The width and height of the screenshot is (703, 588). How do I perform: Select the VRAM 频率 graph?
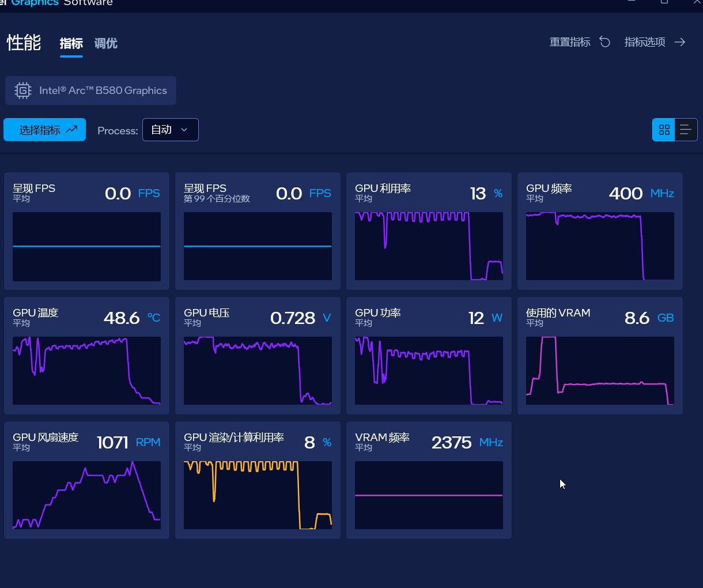click(x=429, y=495)
